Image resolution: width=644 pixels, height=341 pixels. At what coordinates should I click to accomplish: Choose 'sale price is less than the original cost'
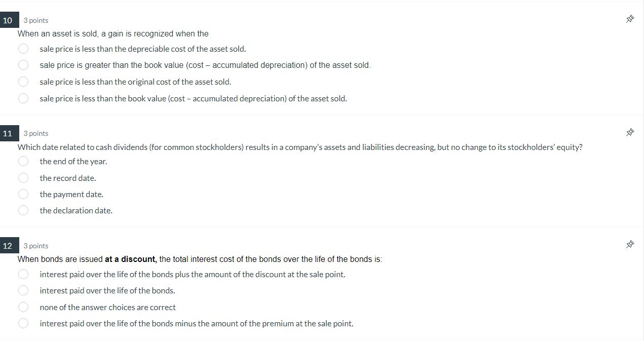point(23,82)
